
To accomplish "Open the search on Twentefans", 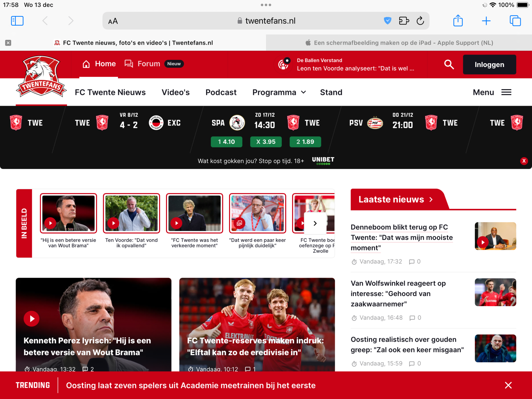I will click(x=449, y=64).
